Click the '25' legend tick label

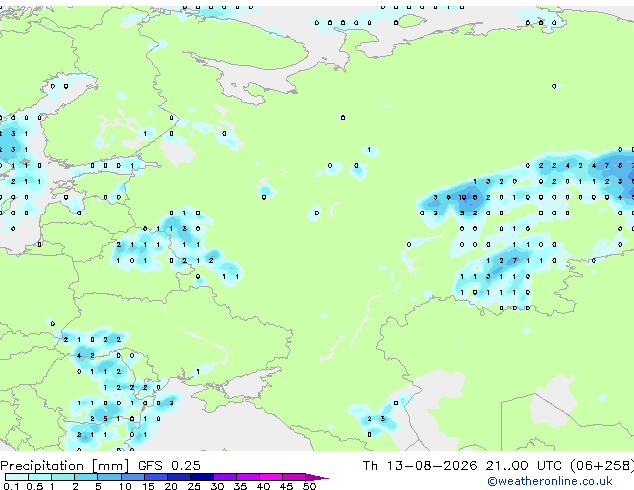pos(194,486)
